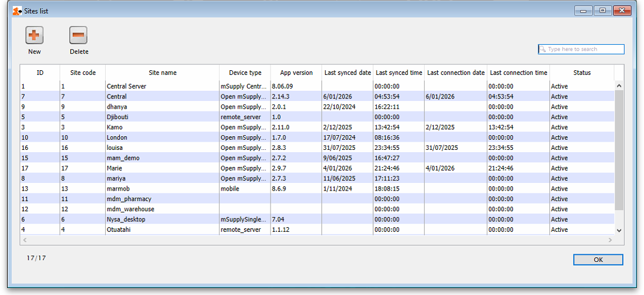Click the Last synced date column header
Image resolution: width=644 pixels, height=295 pixels.
(347, 73)
